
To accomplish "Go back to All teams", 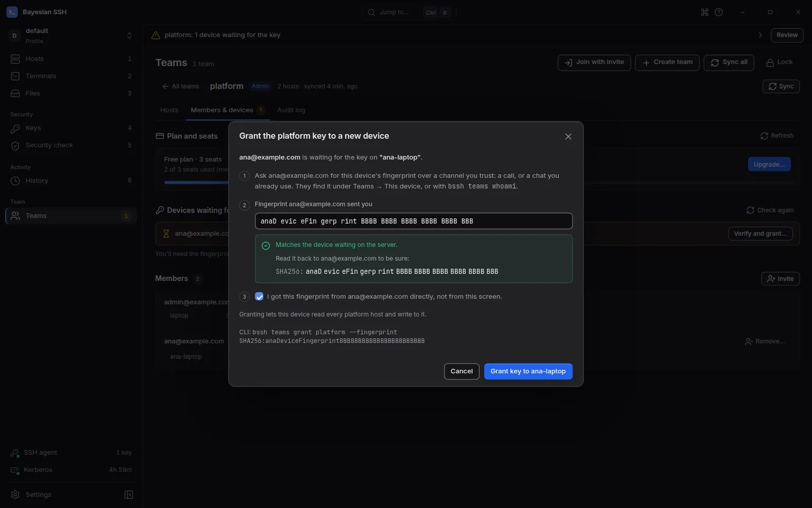I will pos(180,86).
